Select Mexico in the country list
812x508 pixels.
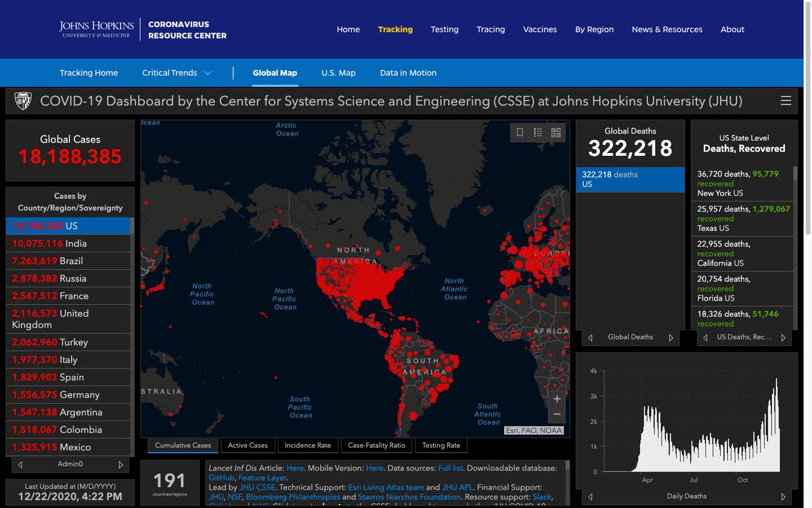68,447
